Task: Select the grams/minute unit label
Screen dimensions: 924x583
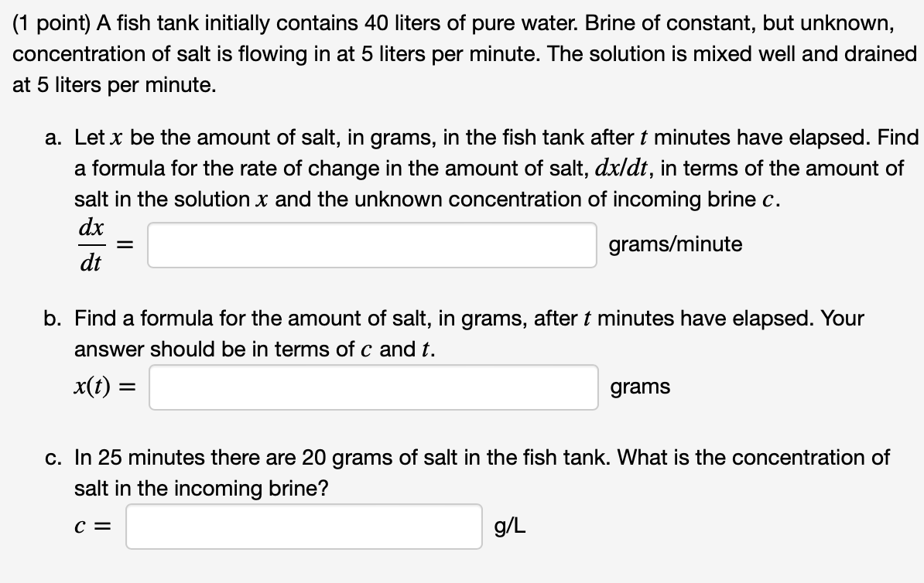Action: pos(675,244)
